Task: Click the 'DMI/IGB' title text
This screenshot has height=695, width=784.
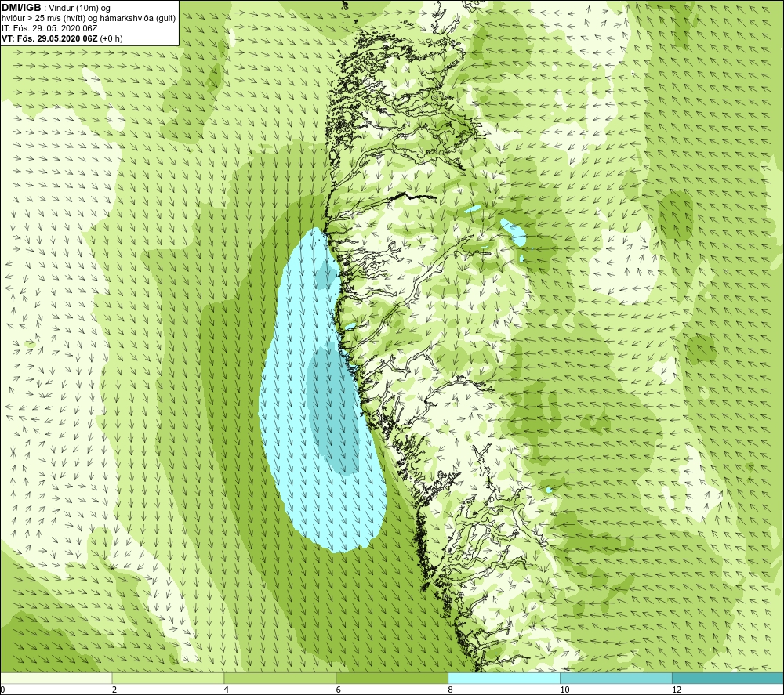Action: [x=21, y=8]
